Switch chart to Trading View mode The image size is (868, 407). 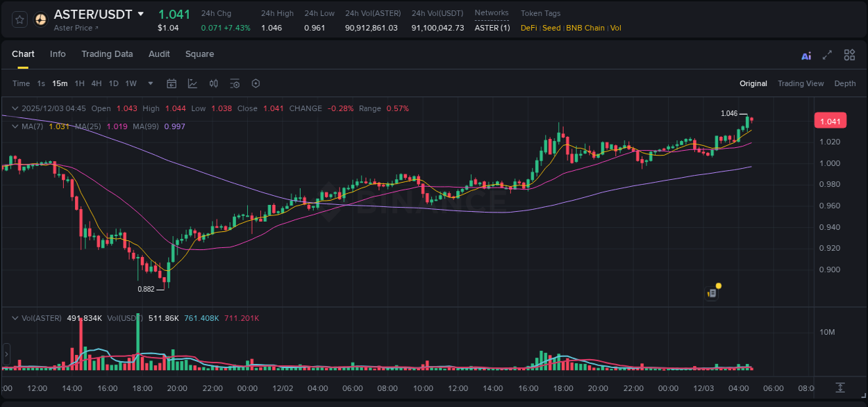[x=801, y=83]
